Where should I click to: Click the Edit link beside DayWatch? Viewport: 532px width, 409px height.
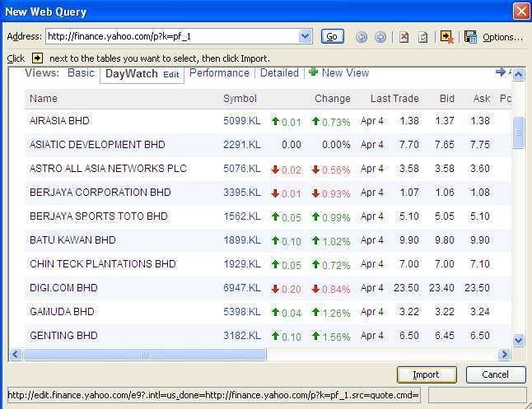pyautogui.click(x=171, y=75)
